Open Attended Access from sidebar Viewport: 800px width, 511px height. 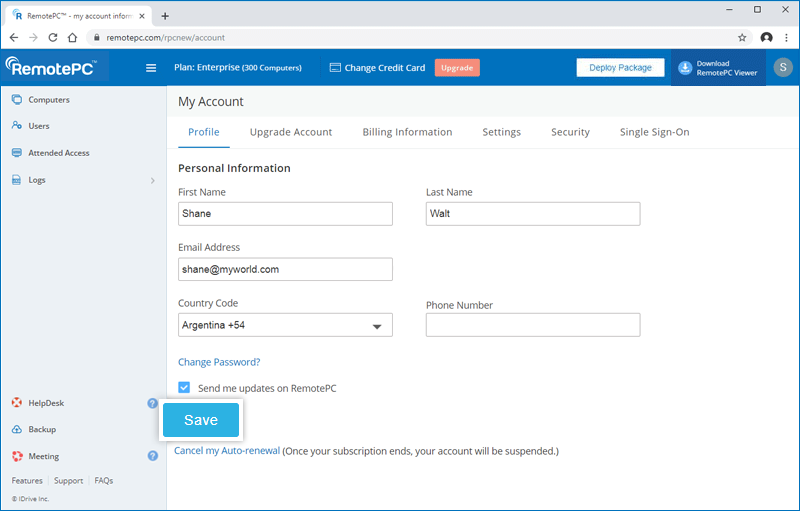pyautogui.click(x=51, y=152)
